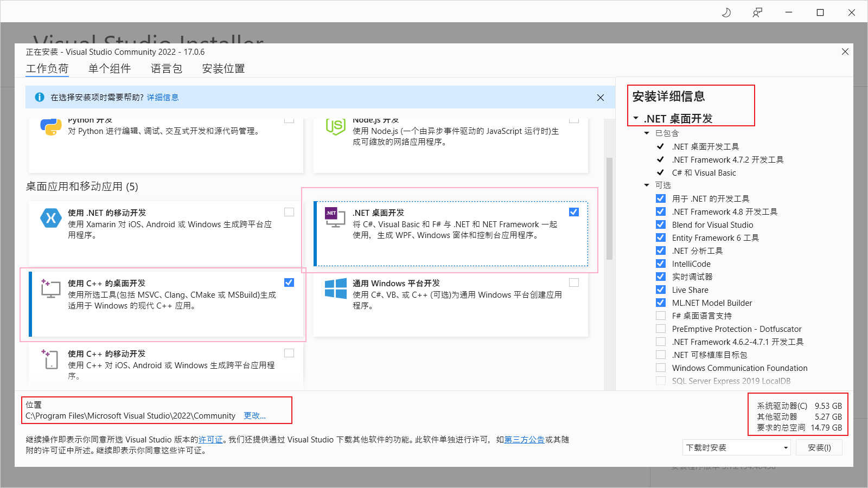Switch to the 语言包 tab
868x488 pixels.
(167, 69)
